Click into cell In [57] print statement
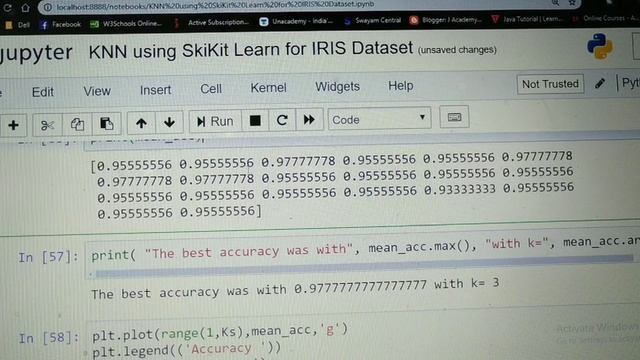 coord(363,248)
